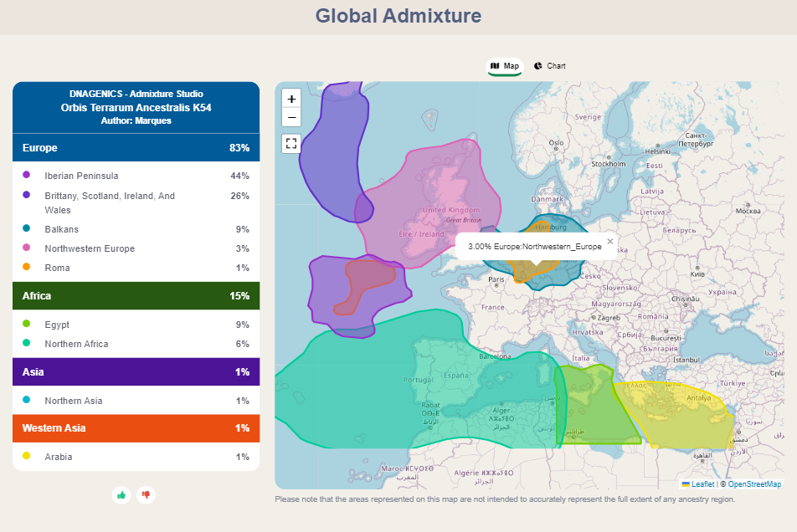Click the 9% Egypt value
The image size is (797, 532).
click(243, 325)
